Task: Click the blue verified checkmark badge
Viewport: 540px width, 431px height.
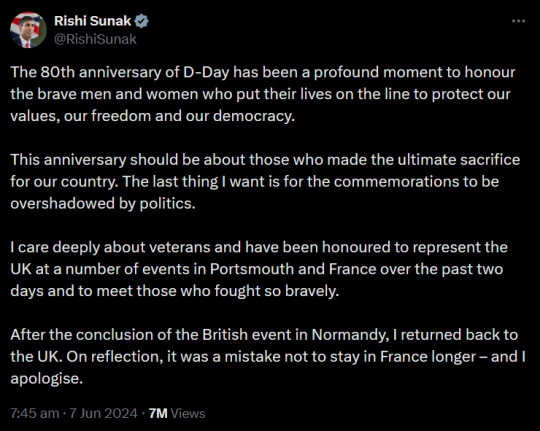Action: pyautogui.click(x=141, y=21)
